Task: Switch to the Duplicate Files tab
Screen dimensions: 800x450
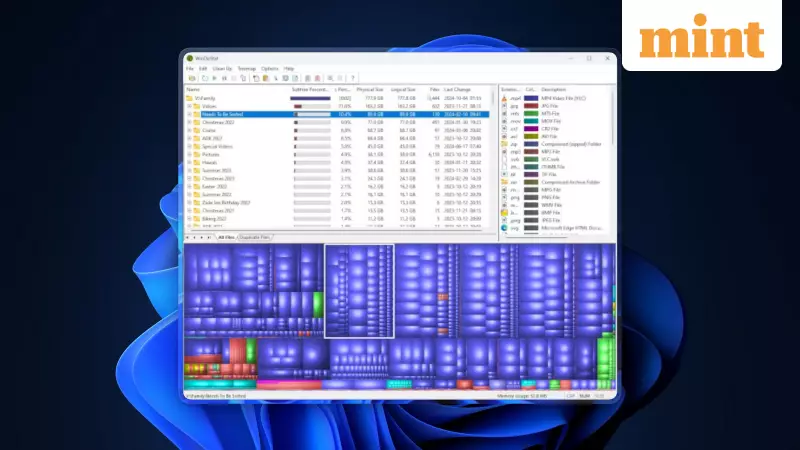Action: 254,237
